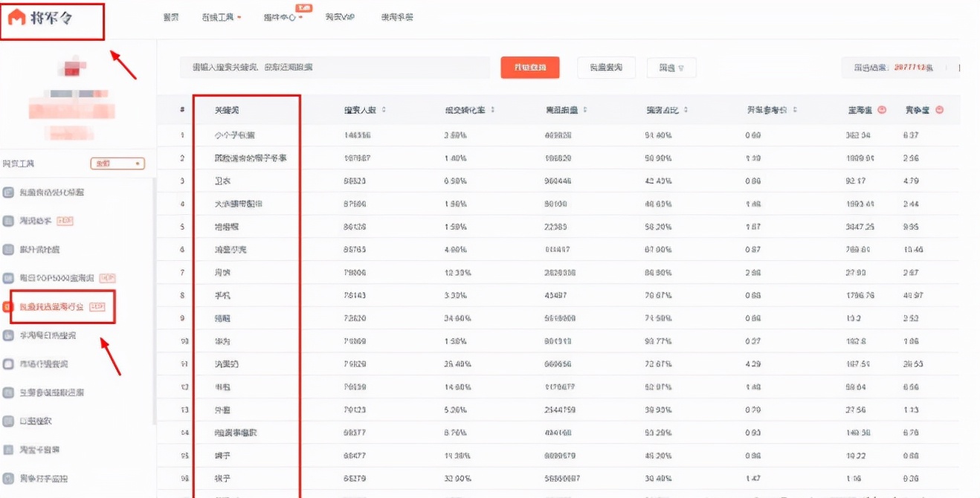Open the 营销工具 dropdown in top menu
Image resolution: width=980 pixels, height=498 pixels.
pyautogui.click(x=217, y=16)
